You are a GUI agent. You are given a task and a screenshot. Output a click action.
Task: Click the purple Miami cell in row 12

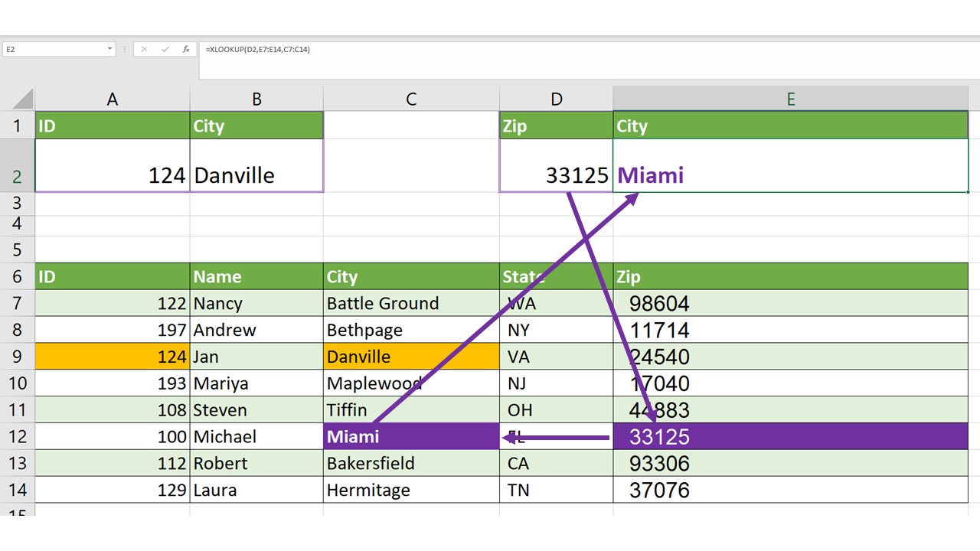pyautogui.click(x=411, y=436)
